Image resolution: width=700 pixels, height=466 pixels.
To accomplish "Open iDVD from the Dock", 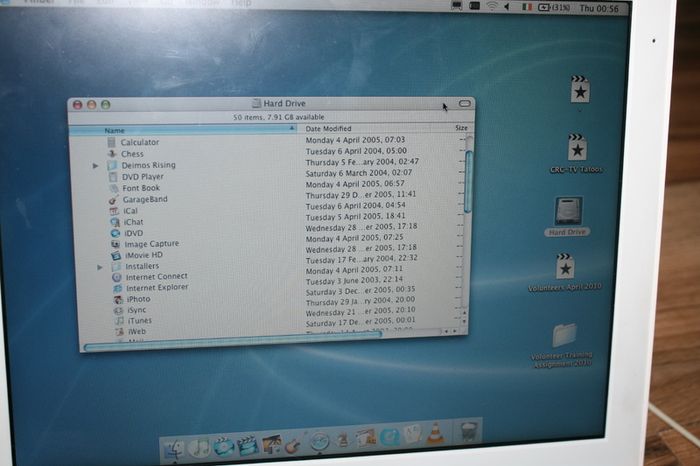I will pyautogui.click(x=224, y=446).
